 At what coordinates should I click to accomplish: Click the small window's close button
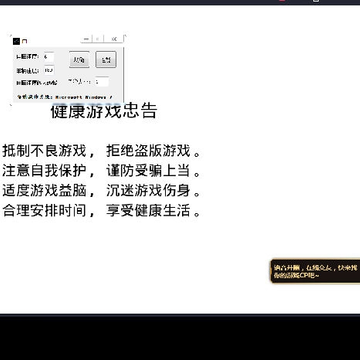coord(114,39)
